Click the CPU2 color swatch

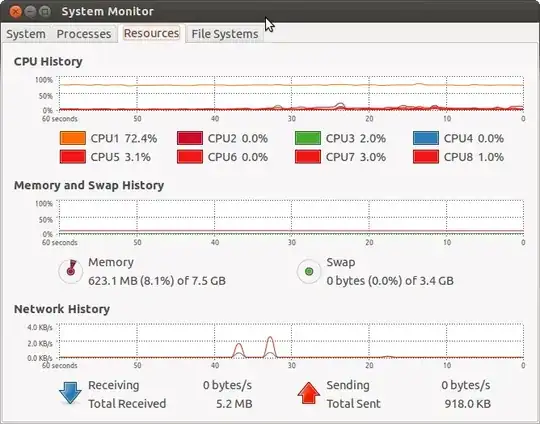point(190,138)
